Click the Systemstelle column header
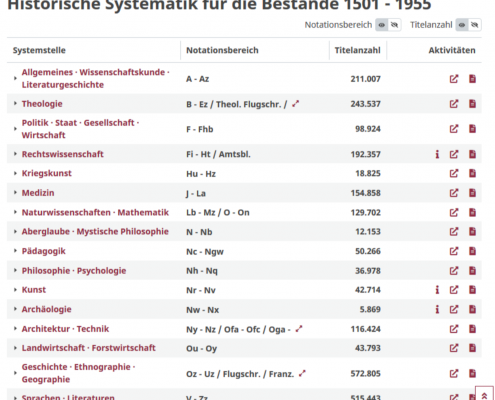 pyautogui.click(x=39, y=50)
